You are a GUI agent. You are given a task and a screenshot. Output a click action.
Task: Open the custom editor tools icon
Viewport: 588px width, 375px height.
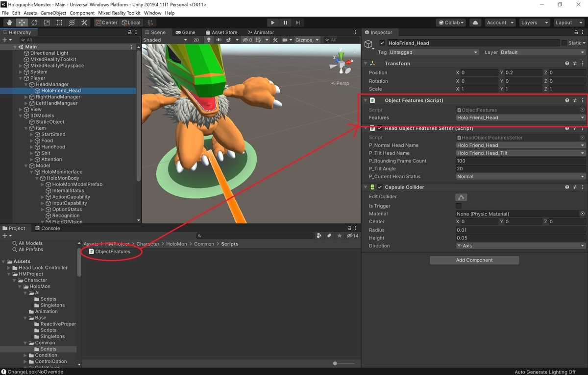pos(84,23)
